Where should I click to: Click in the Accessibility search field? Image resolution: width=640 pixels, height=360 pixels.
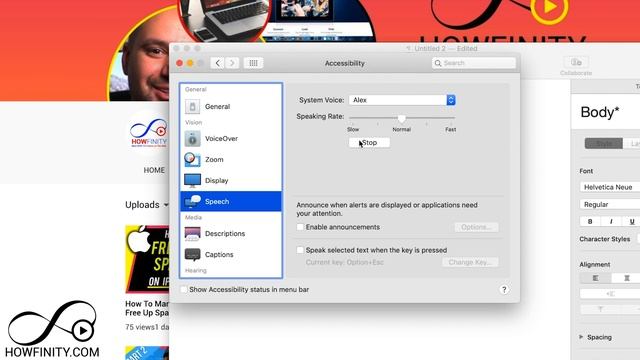click(x=474, y=63)
